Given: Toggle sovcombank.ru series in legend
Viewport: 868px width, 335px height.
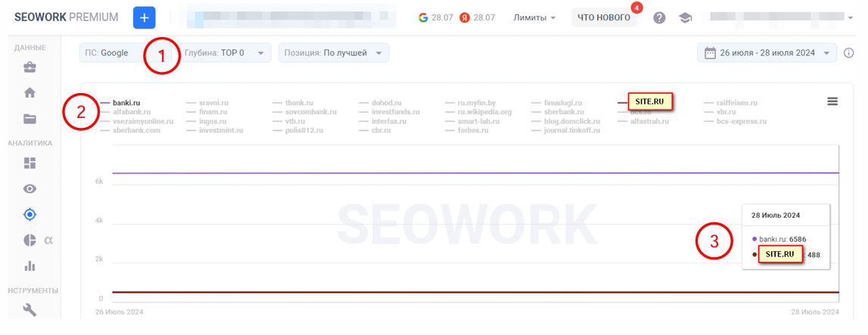Looking at the screenshot, I should click(304, 112).
